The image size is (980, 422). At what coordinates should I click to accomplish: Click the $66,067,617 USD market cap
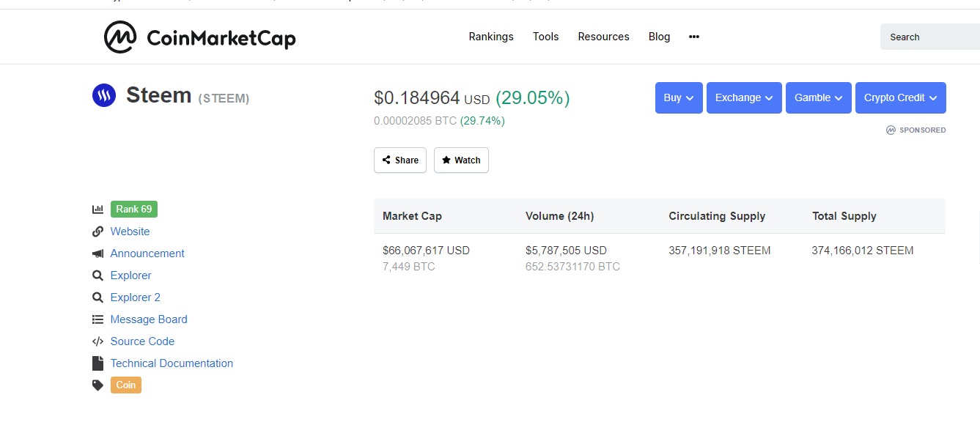pos(426,251)
